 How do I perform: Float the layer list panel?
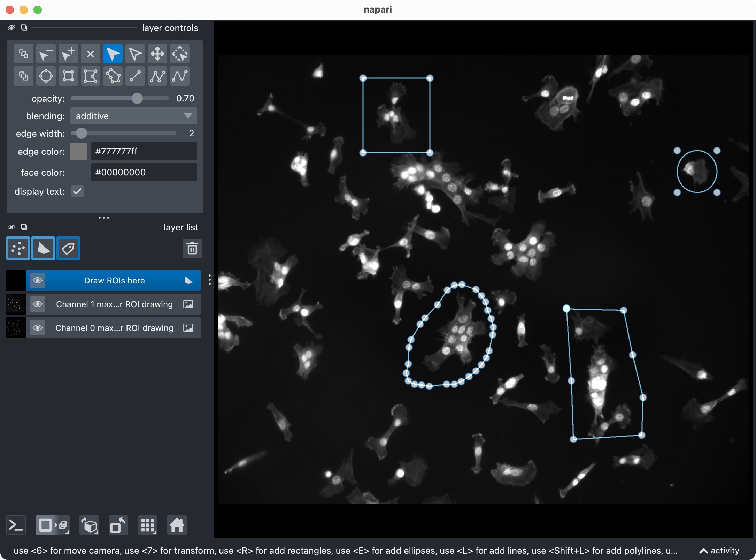tap(24, 227)
